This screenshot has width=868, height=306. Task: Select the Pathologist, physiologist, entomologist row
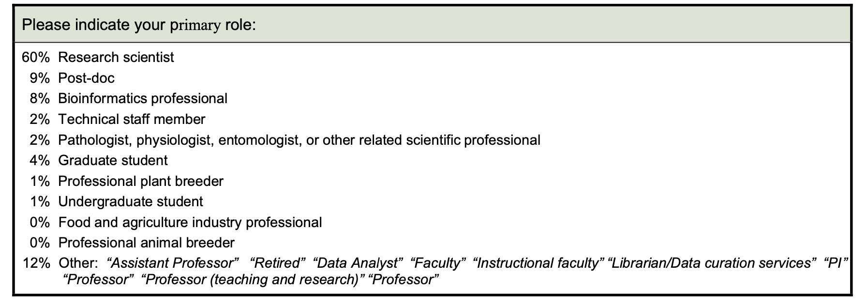point(299,140)
